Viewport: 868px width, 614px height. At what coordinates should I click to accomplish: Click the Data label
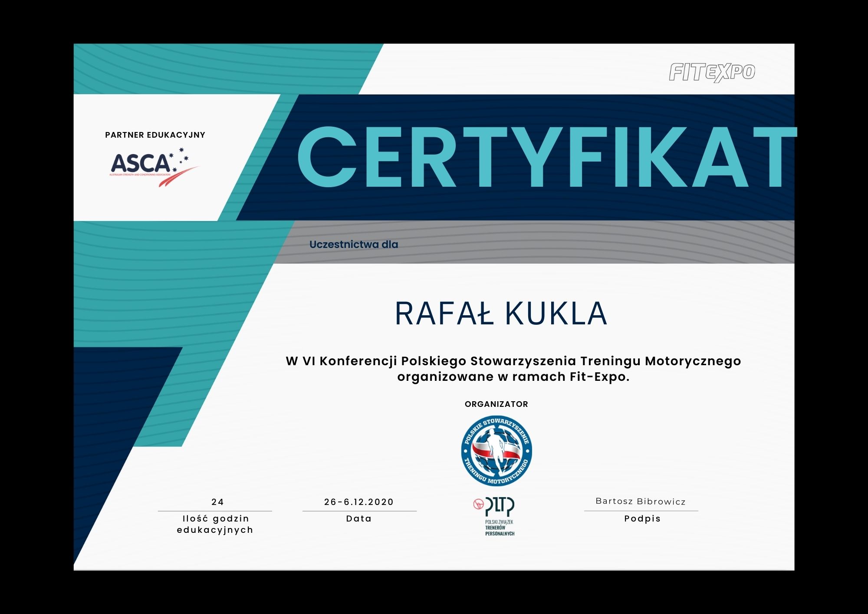(x=359, y=518)
